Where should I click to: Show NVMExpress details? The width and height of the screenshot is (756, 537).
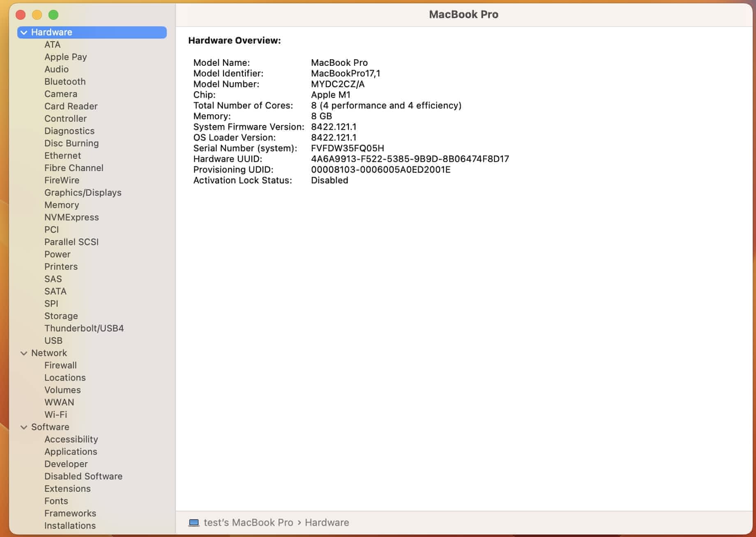71,217
